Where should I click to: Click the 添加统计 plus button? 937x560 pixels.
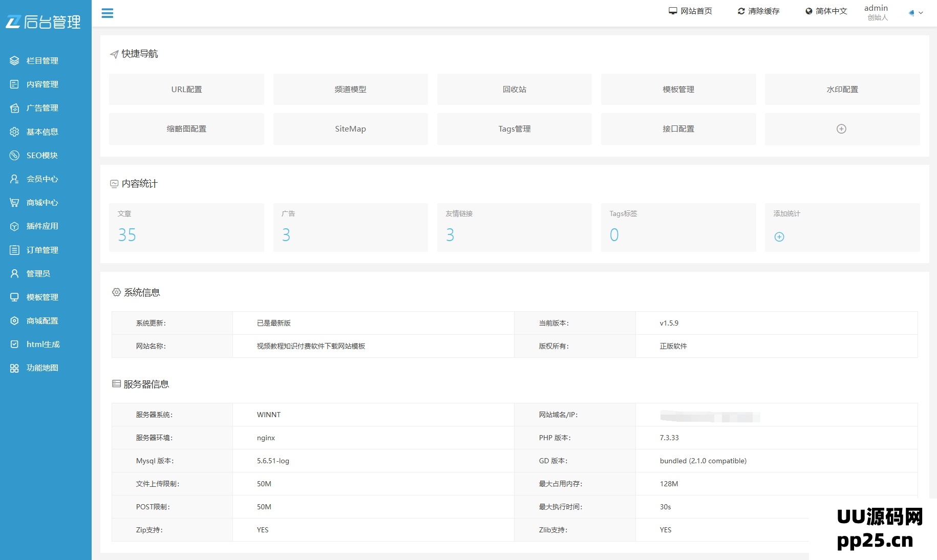pos(779,236)
